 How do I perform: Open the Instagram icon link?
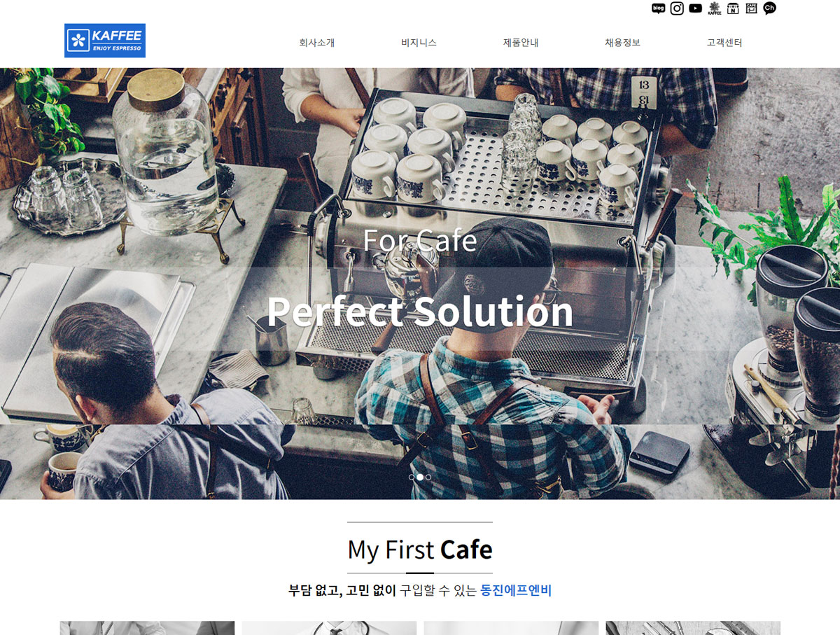677,8
